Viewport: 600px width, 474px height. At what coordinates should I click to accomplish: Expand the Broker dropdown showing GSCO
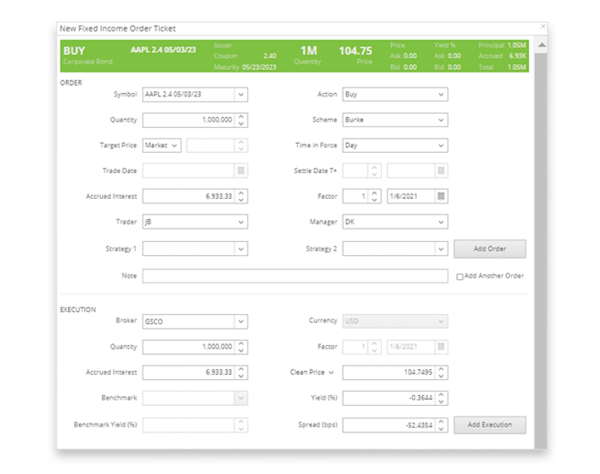tap(241, 321)
